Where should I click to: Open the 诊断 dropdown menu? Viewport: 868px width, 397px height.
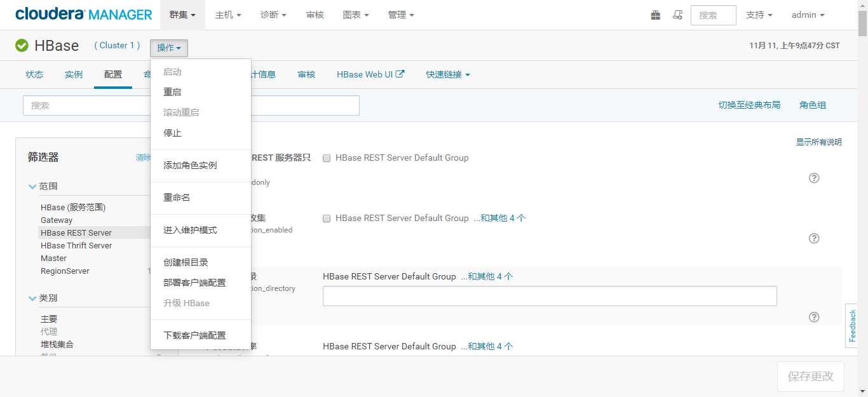(x=273, y=15)
